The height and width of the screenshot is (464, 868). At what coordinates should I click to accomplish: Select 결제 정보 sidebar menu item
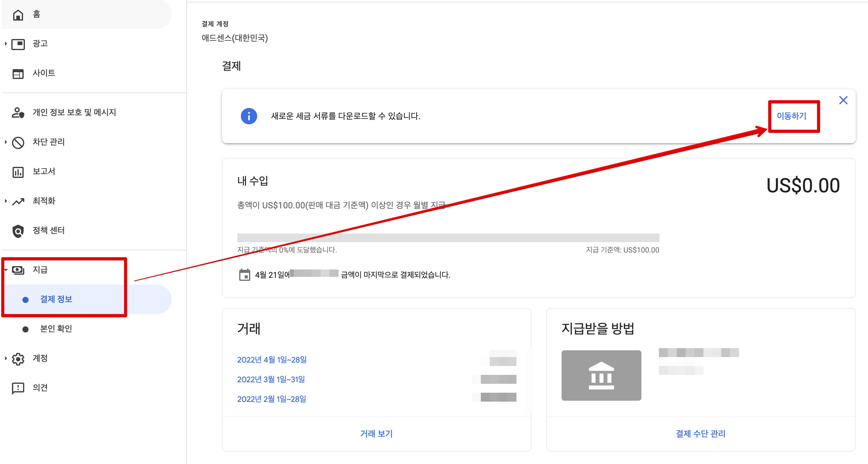[x=56, y=299]
